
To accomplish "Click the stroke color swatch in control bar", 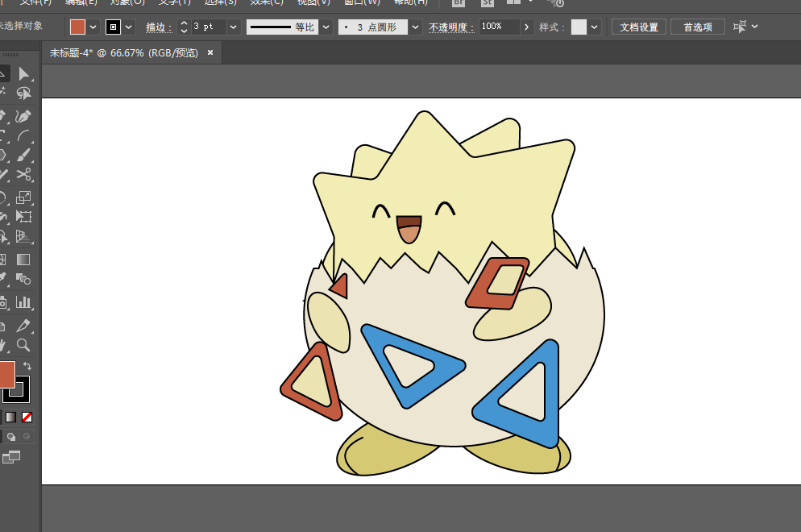I will (113, 27).
